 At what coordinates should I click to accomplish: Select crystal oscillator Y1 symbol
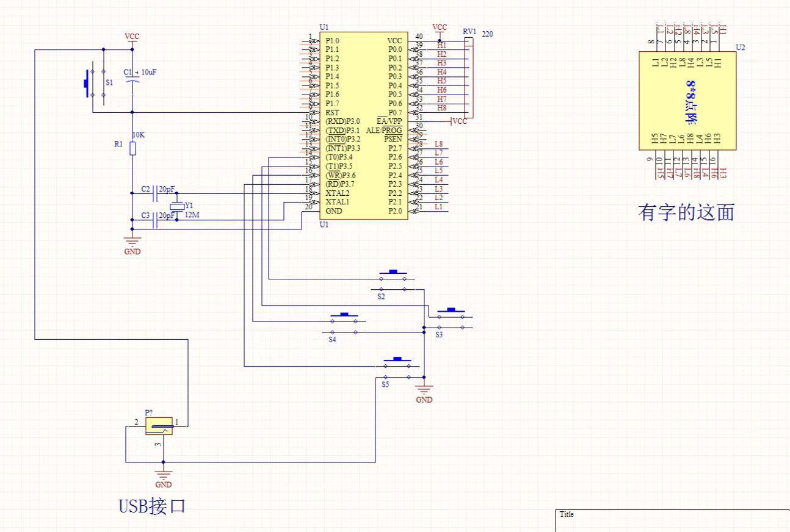176,207
